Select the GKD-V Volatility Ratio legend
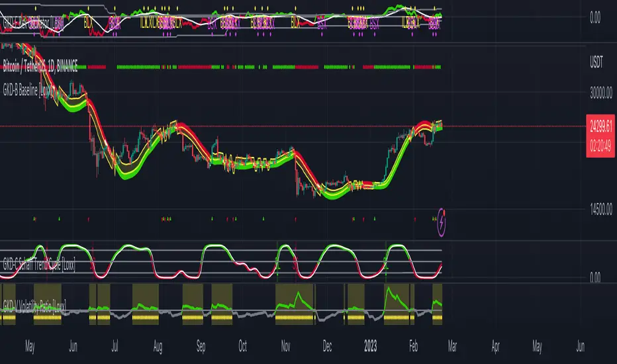Image resolution: width=617 pixels, height=364 pixels. pyautogui.click(x=34, y=306)
